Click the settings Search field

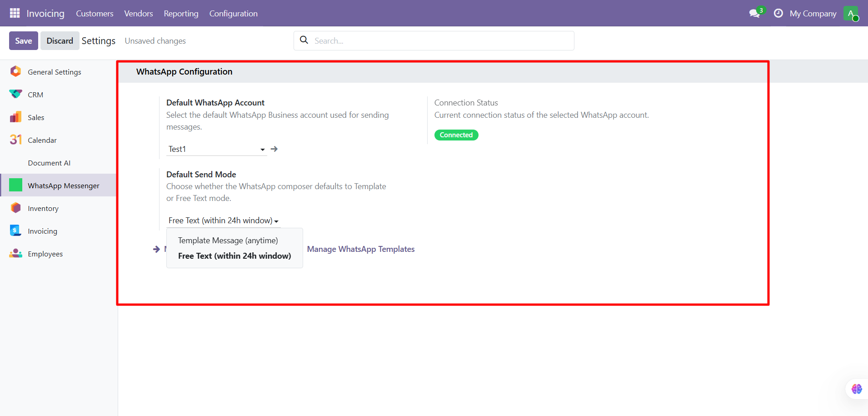pos(441,41)
